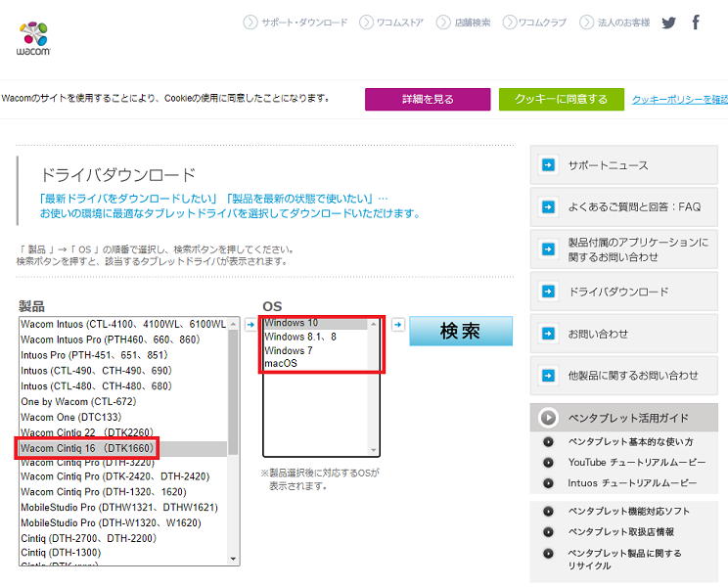
Task: Click the 詳細を見る magenta button
Action: (x=428, y=99)
